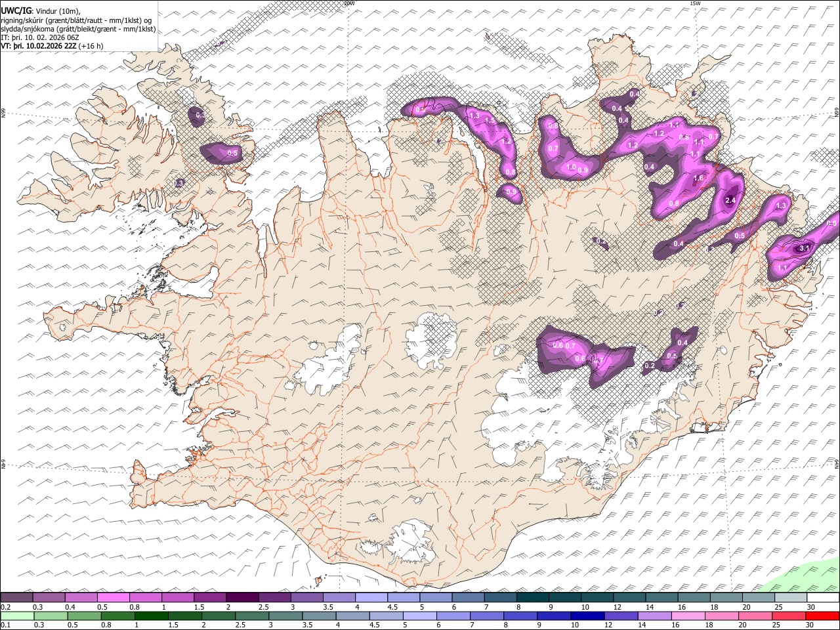840x630 pixels.
Task: Click the '1.0' precipitation value on the map
Action: click(570, 167)
